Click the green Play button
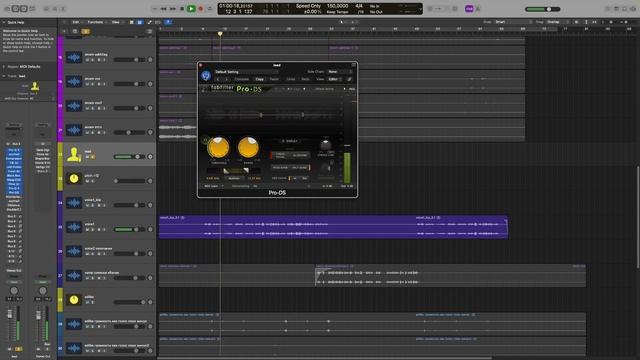This screenshot has width=640, height=360. tap(191, 9)
